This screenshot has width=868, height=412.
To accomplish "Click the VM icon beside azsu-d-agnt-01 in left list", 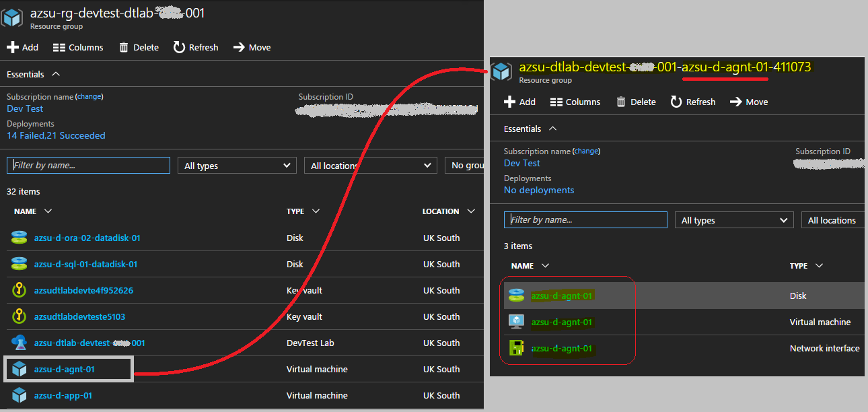I will (19, 369).
